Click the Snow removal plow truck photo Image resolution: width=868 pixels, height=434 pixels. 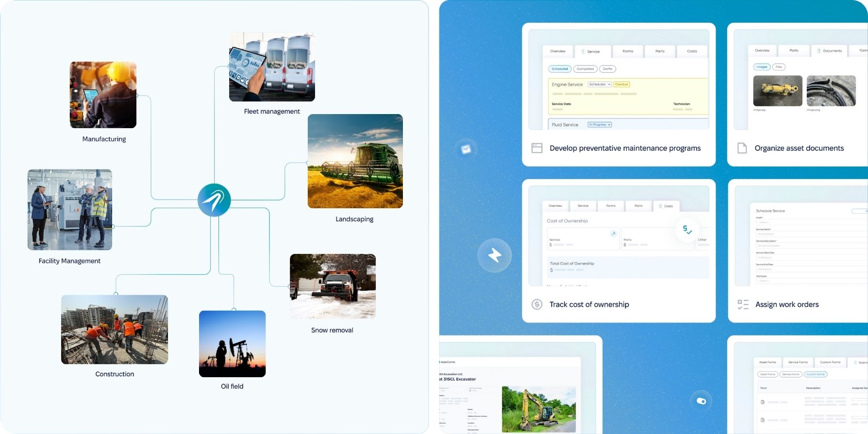[x=333, y=286]
